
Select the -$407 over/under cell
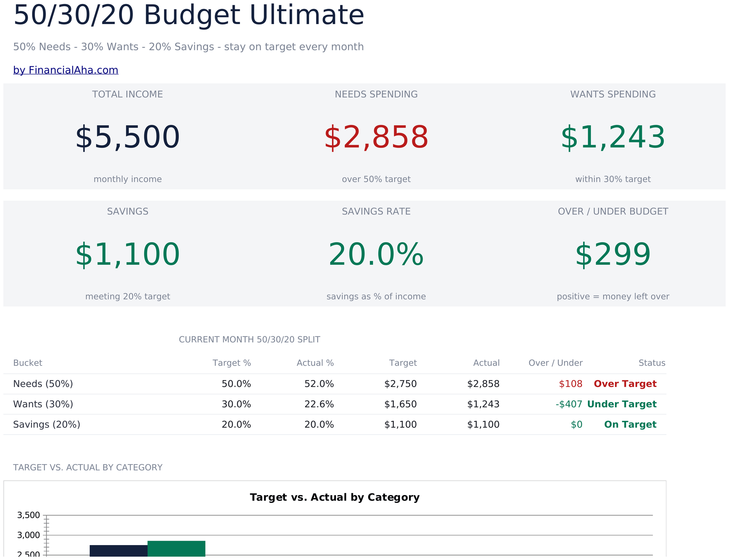(569, 404)
